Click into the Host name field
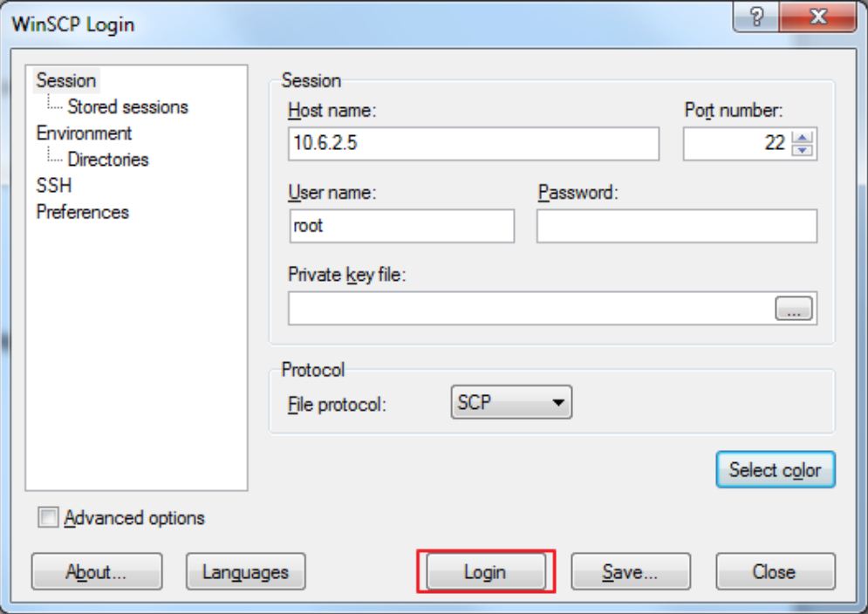868x614 pixels. tap(472, 145)
